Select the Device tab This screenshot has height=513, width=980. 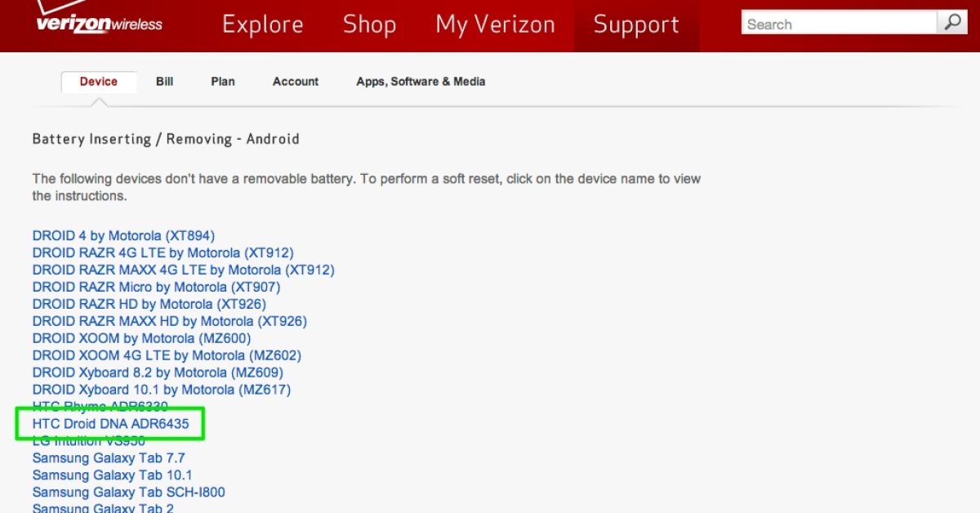pos(99,82)
